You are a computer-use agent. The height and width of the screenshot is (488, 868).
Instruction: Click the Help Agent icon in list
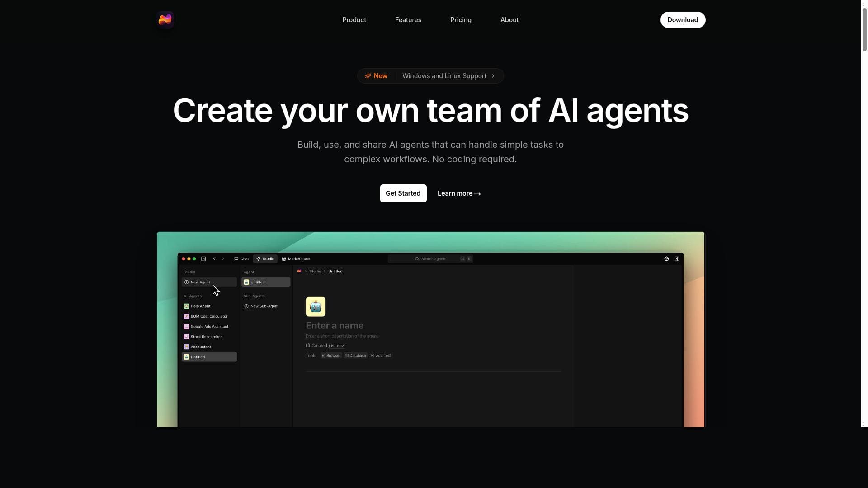[x=186, y=306]
